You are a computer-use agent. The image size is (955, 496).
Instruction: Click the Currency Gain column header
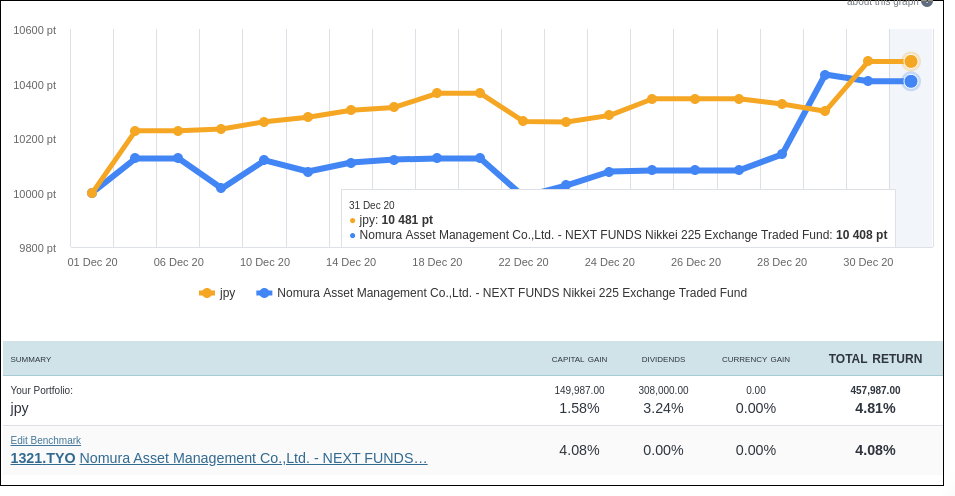(x=755, y=359)
